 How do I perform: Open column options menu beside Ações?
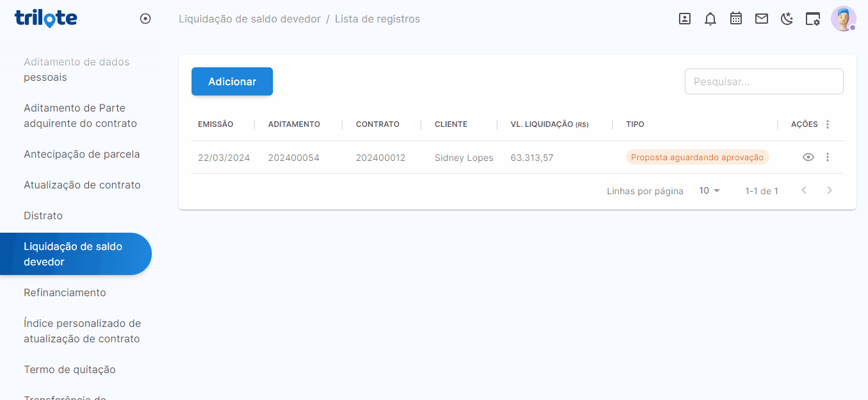click(x=828, y=124)
